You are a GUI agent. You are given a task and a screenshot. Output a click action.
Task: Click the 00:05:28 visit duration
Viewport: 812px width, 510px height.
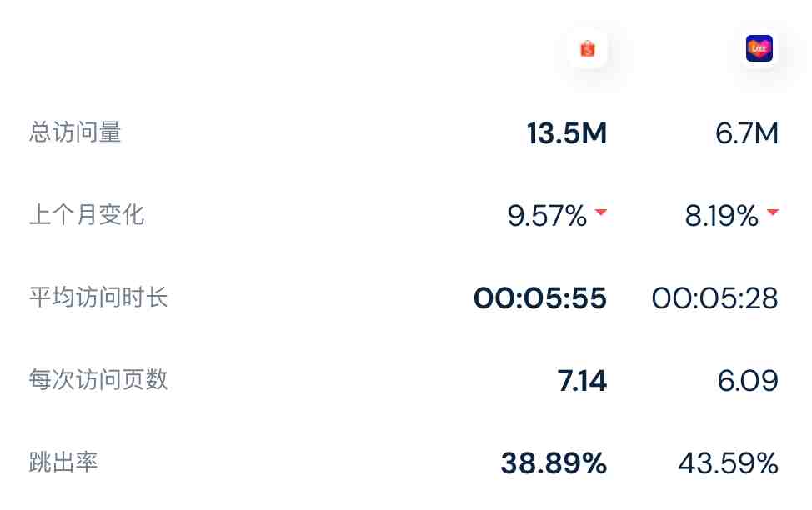[715, 298]
